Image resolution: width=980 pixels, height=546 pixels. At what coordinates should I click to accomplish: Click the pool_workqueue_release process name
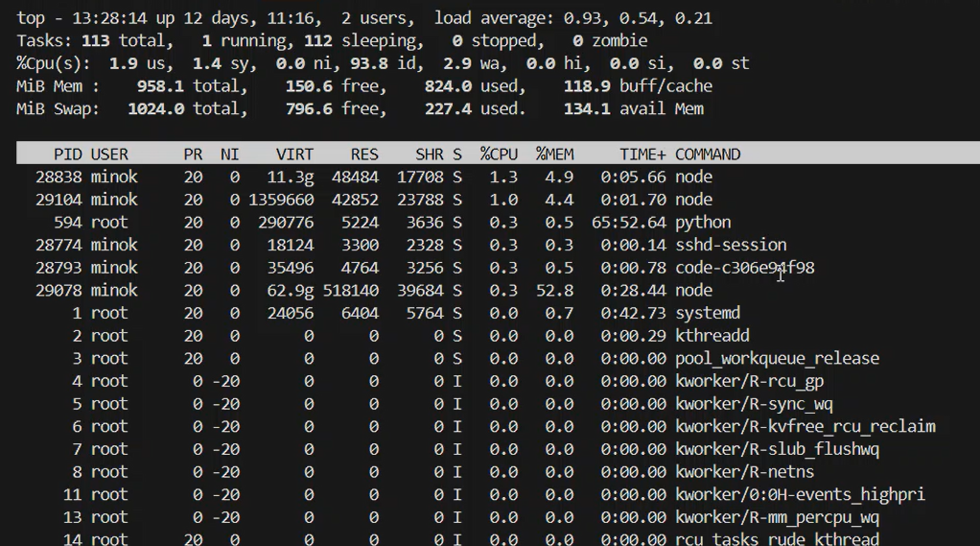777,358
